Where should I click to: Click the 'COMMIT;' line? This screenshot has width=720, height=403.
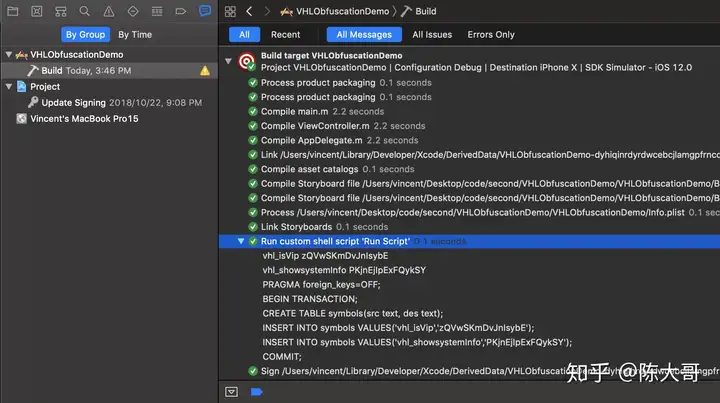point(282,357)
